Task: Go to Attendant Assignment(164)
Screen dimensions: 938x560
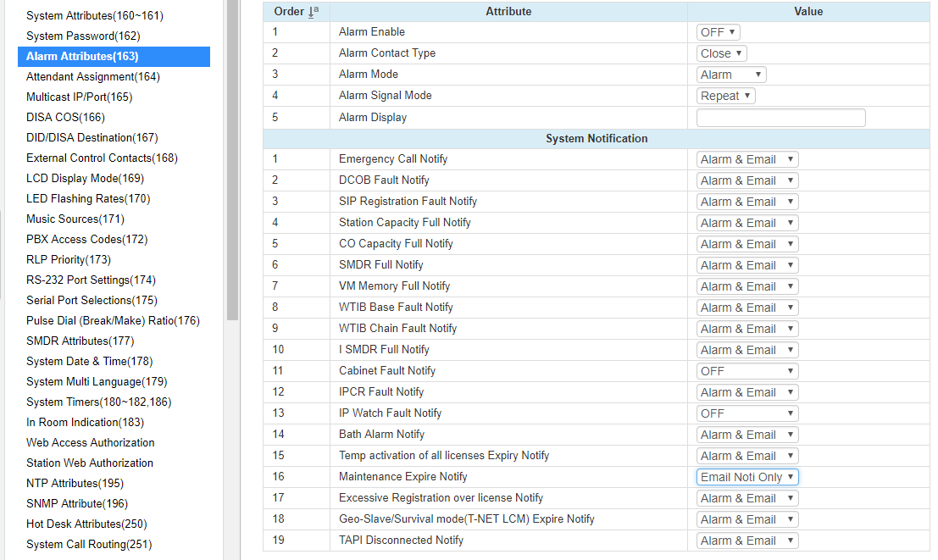Action: point(92,77)
